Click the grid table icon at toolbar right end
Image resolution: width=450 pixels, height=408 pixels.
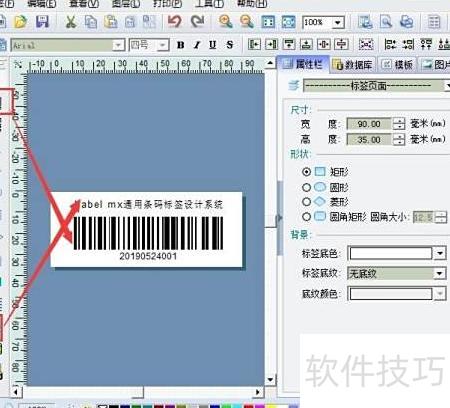(434, 22)
